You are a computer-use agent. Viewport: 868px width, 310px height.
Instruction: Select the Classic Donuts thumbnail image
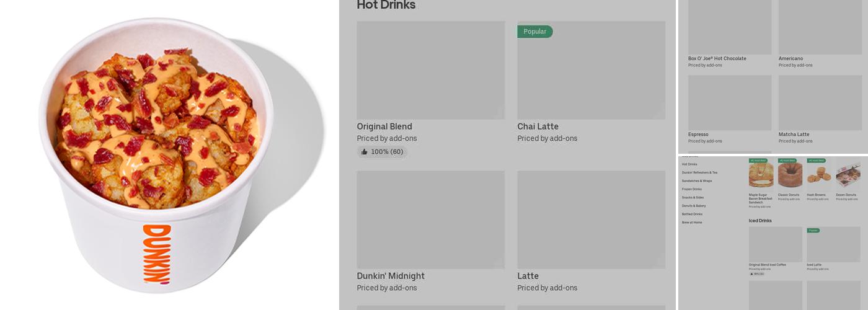(x=790, y=175)
